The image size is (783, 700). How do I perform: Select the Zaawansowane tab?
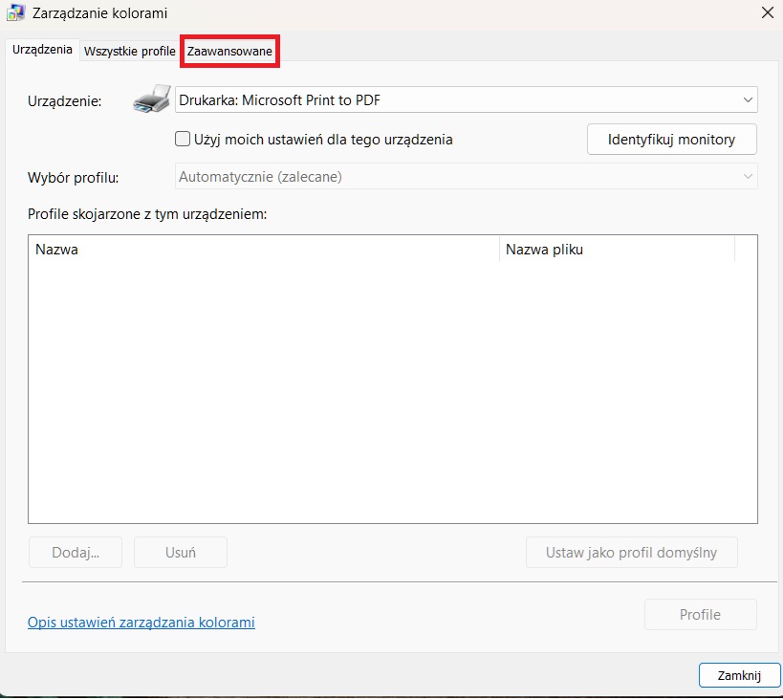(x=229, y=52)
